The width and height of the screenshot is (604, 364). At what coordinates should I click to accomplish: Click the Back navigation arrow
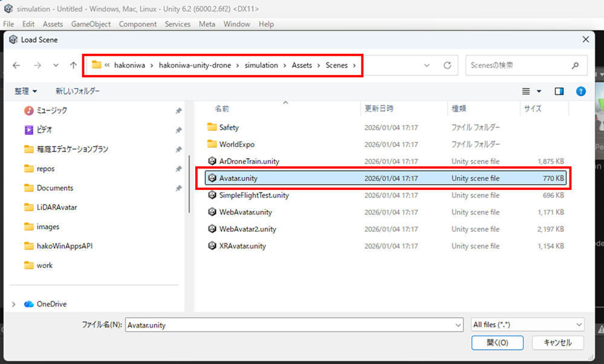(x=16, y=65)
